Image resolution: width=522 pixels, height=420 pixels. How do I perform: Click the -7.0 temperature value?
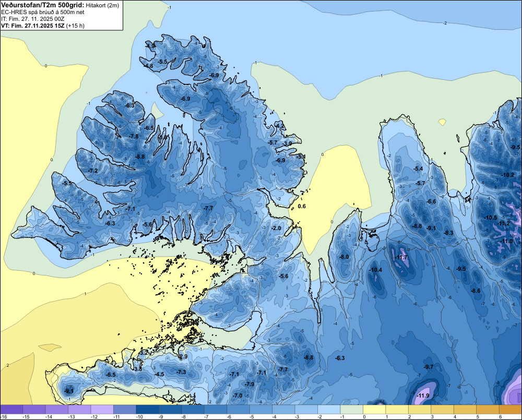(238, 395)
